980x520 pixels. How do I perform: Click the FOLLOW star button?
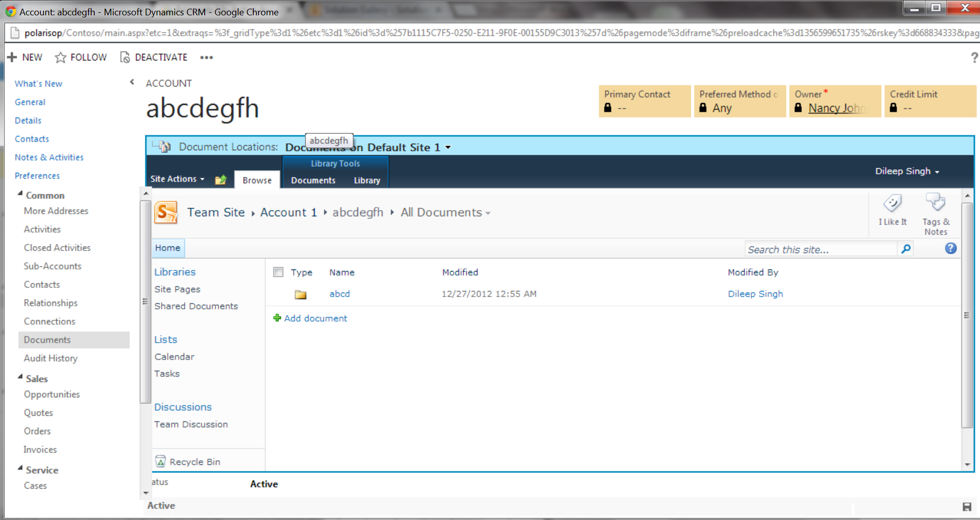pyautogui.click(x=81, y=57)
